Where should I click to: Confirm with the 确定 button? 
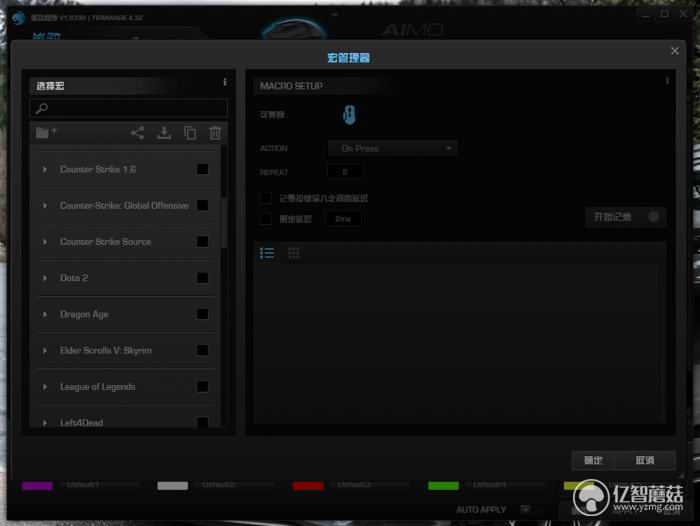pos(593,460)
